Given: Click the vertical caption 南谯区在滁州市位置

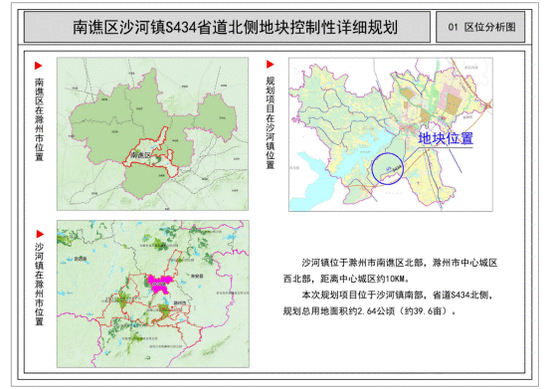Looking at the screenshot, I should point(39,119).
